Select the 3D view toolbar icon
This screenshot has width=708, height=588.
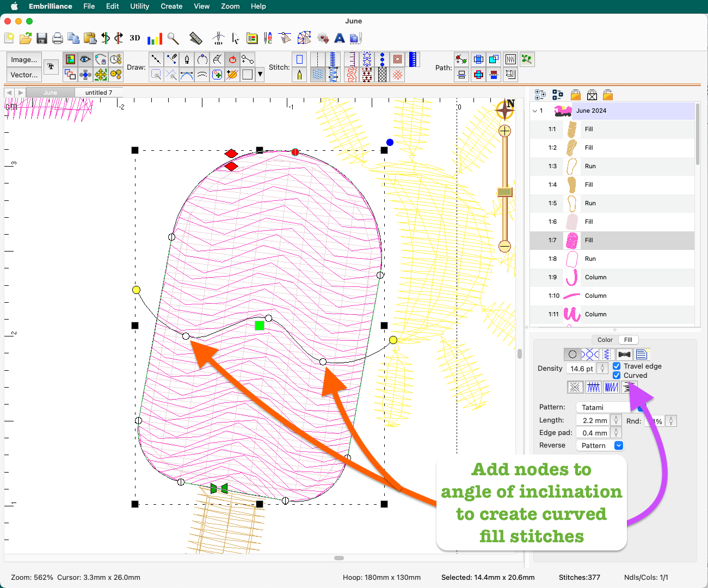tap(134, 38)
